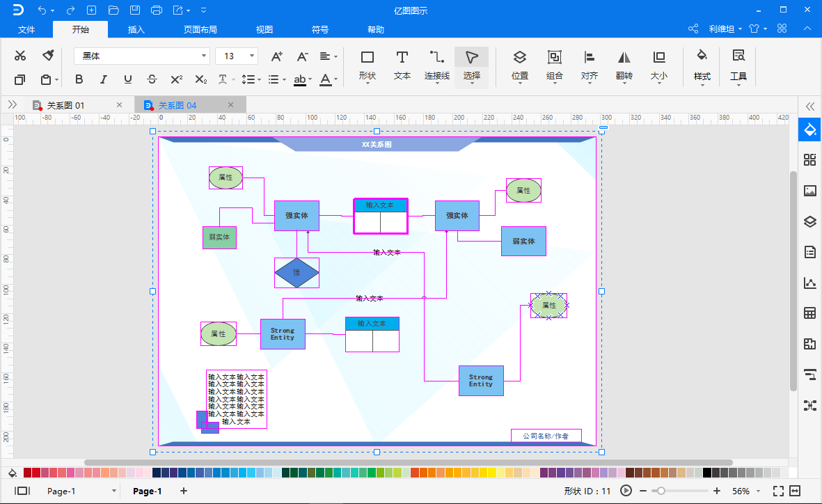Screen dimensions: 822x504
Task: Toggle Superscript formatting
Action: pyautogui.click(x=177, y=79)
